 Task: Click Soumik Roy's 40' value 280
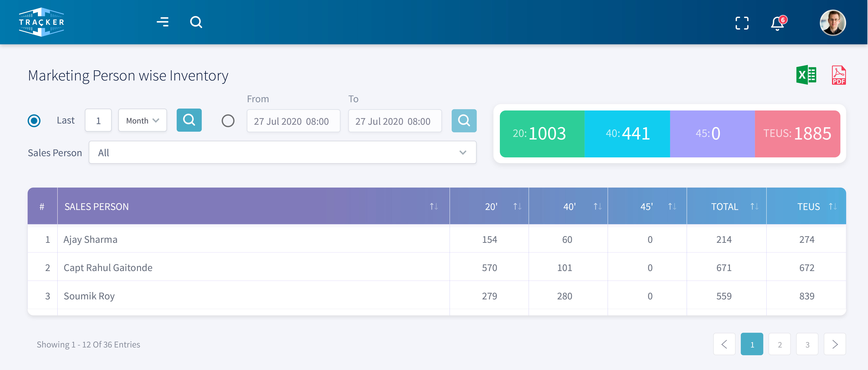tap(565, 296)
